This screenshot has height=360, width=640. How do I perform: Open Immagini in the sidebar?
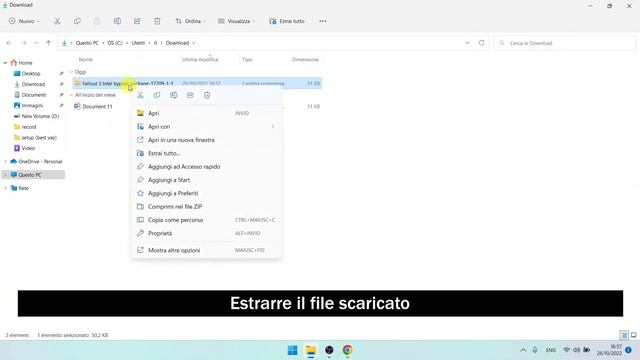32,105
